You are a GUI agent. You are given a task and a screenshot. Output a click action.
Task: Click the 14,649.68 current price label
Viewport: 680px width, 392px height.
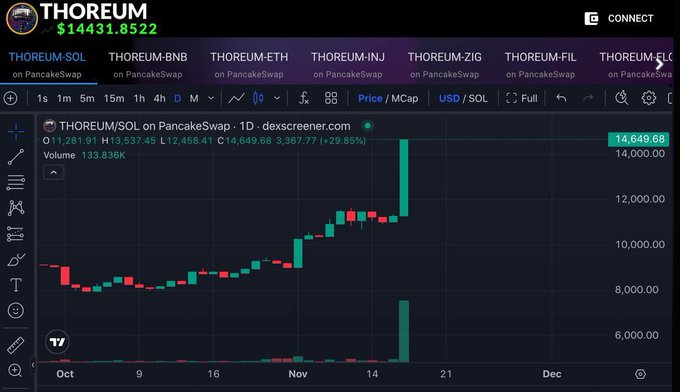click(639, 139)
